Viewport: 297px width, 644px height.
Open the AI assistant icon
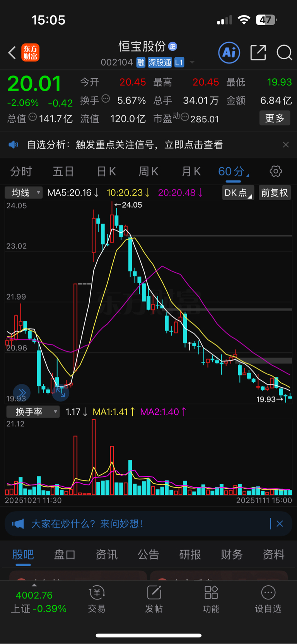[229, 53]
